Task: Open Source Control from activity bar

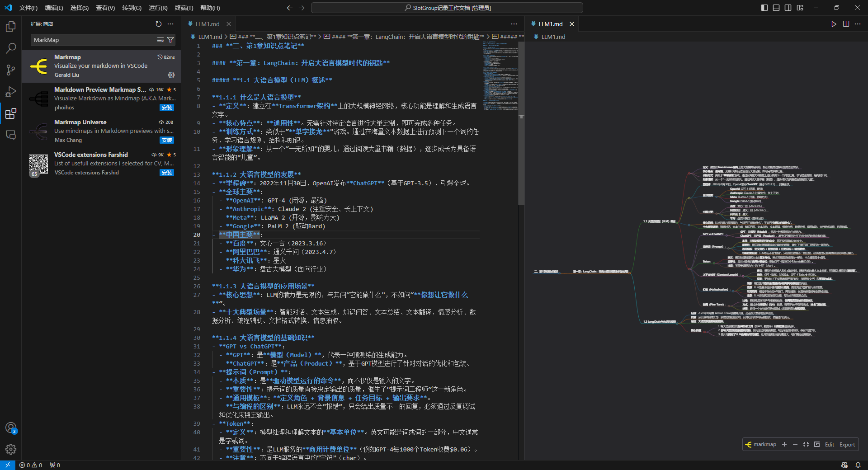Action: pyautogui.click(x=11, y=70)
